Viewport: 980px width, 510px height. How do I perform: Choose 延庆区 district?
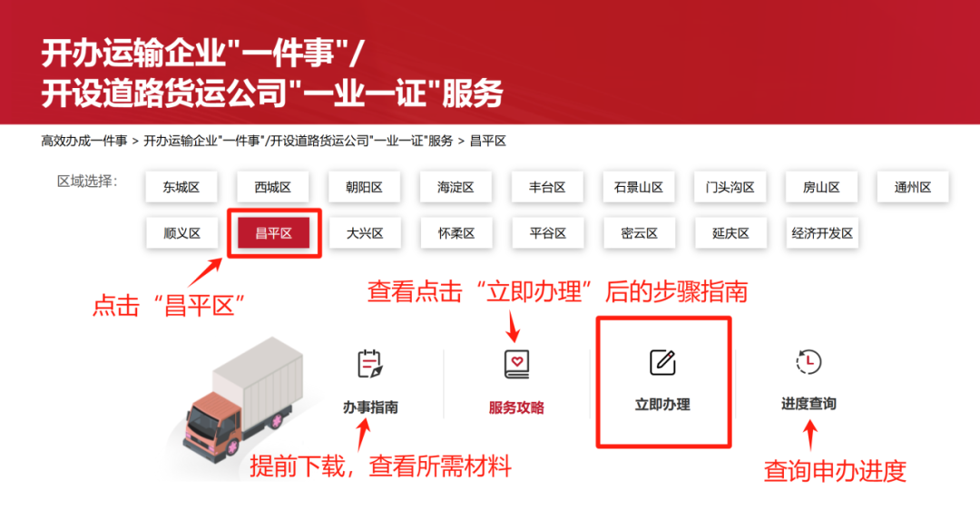coord(730,233)
